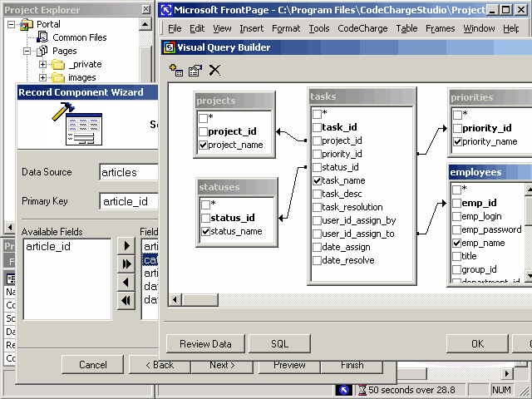Click the move single field left arrow
532x399 pixels.
[x=126, y=283]
